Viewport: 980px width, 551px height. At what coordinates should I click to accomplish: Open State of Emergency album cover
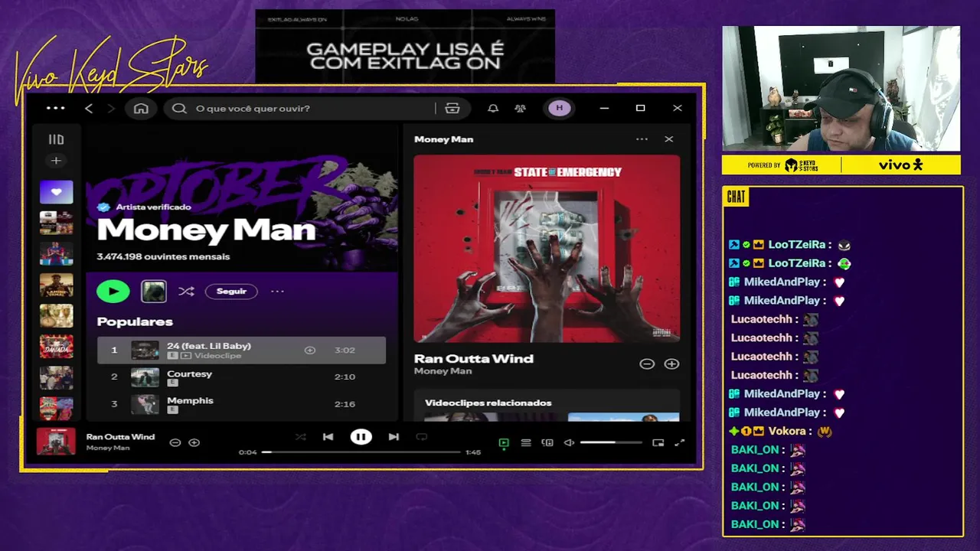pos(547,249)
